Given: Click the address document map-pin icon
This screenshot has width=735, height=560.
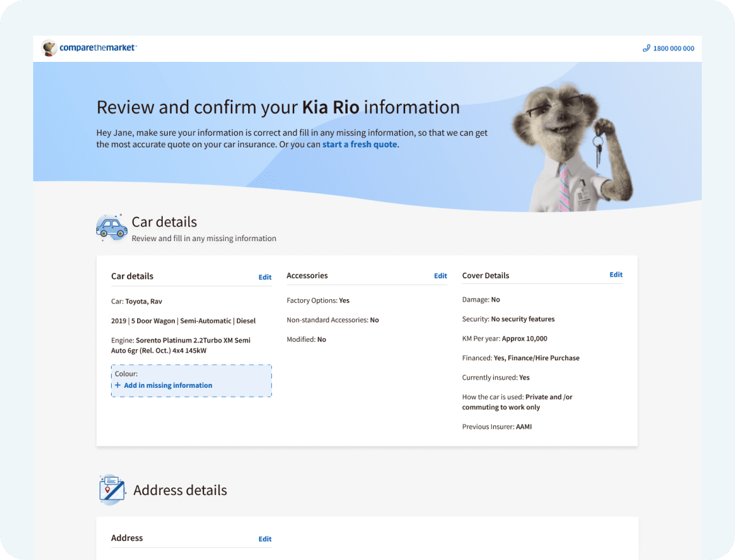Looking at the screenshot, I should point(112,490).
